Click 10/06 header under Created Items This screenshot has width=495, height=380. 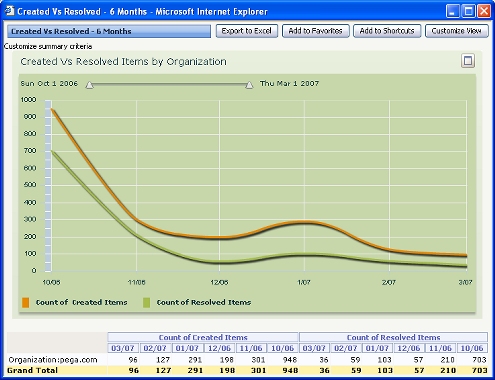click(x=283, y=348)
